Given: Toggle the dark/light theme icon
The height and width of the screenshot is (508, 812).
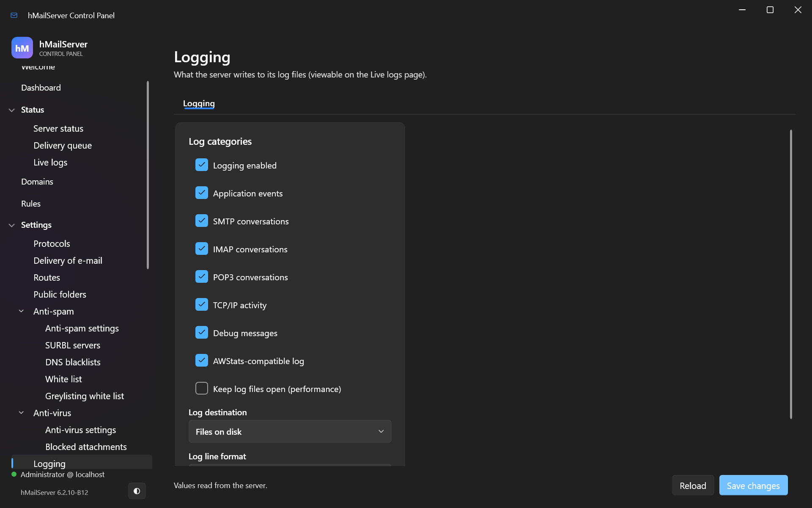Looking at the screenshot, I should point(137,491).
